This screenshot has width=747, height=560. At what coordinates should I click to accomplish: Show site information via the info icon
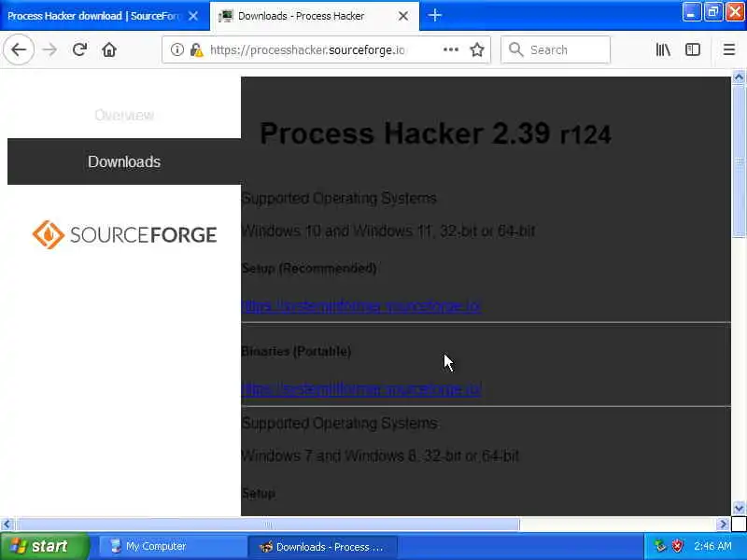click(x=177, y=49)
